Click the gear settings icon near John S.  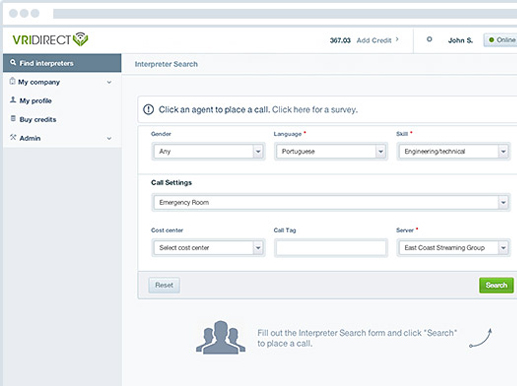tap(429, 39)
